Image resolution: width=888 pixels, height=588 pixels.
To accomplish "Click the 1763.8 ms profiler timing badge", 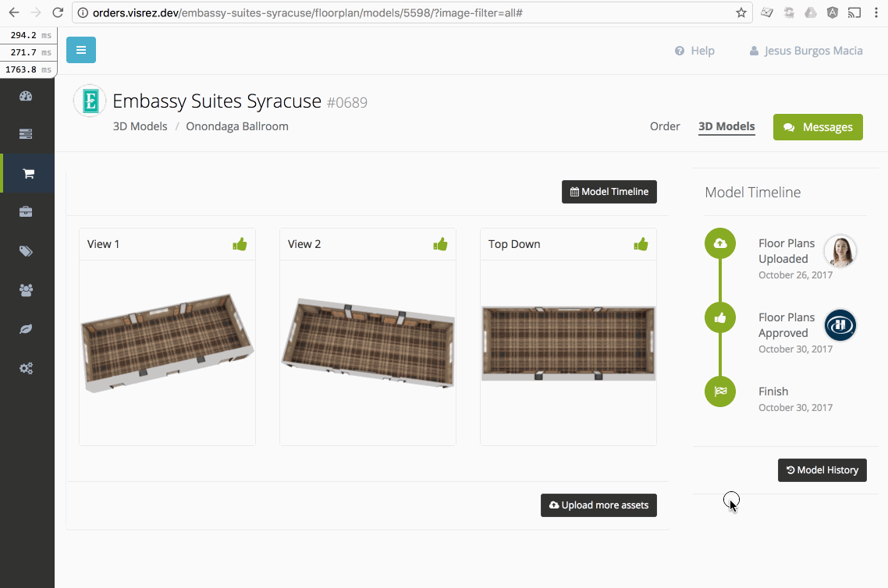I will (x=28, y=69).
